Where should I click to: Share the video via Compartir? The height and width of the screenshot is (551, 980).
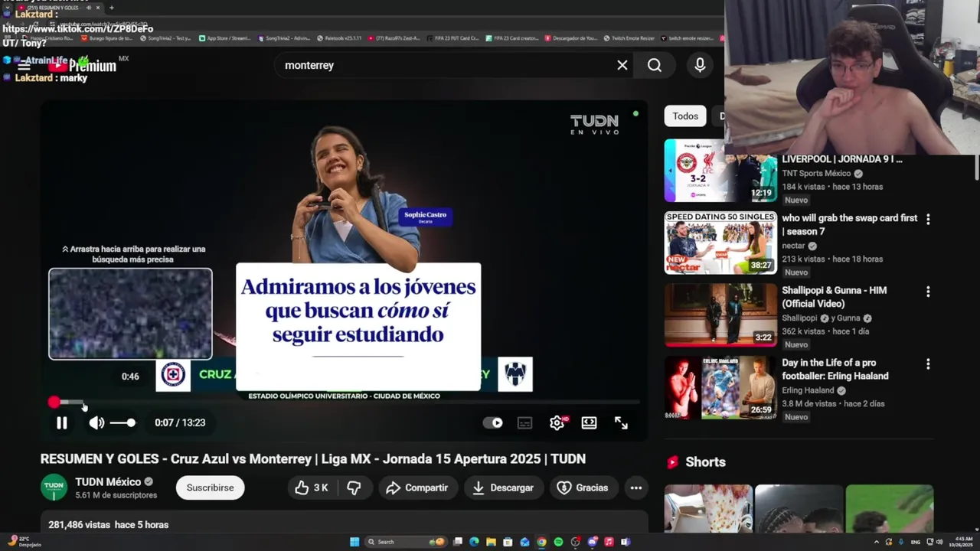pos(417,487)
